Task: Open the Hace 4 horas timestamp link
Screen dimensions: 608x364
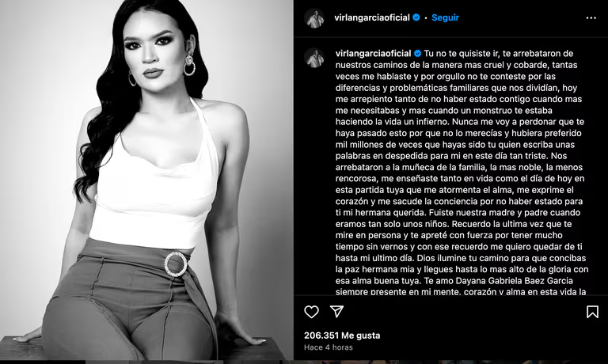Action: coord(329,347)
